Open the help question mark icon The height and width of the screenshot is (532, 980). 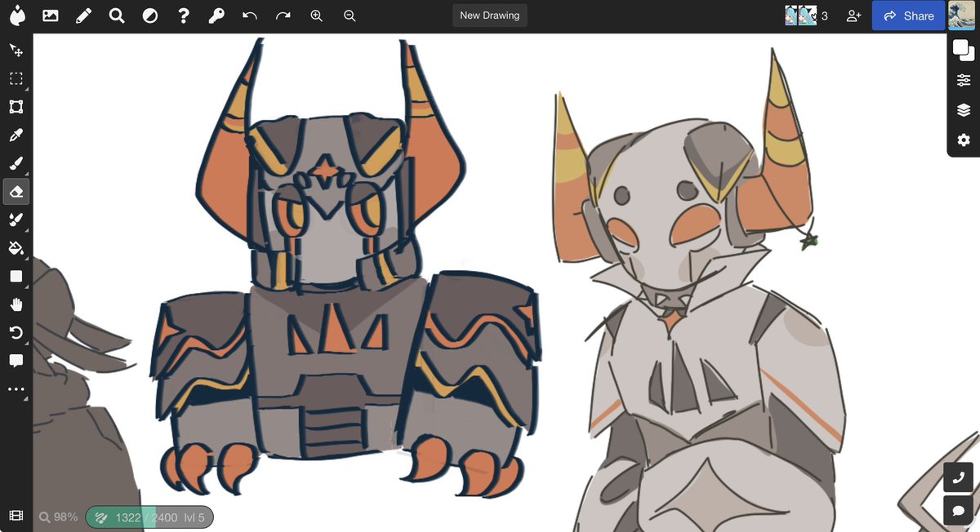[x=184, y=16]
